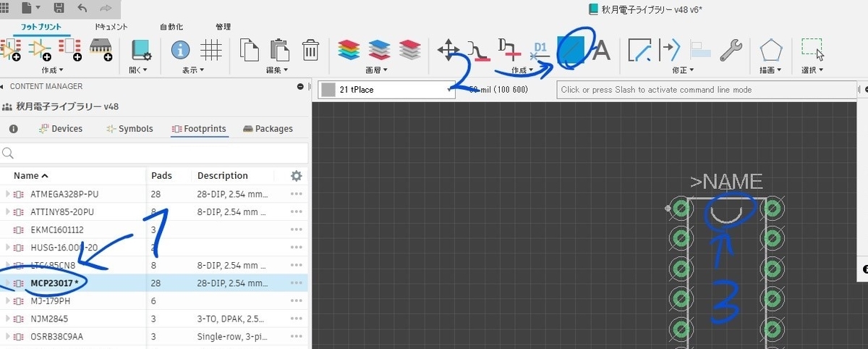Click the 21 tPlace gray color swatch

pyautogui.click(x=328, y=90)
